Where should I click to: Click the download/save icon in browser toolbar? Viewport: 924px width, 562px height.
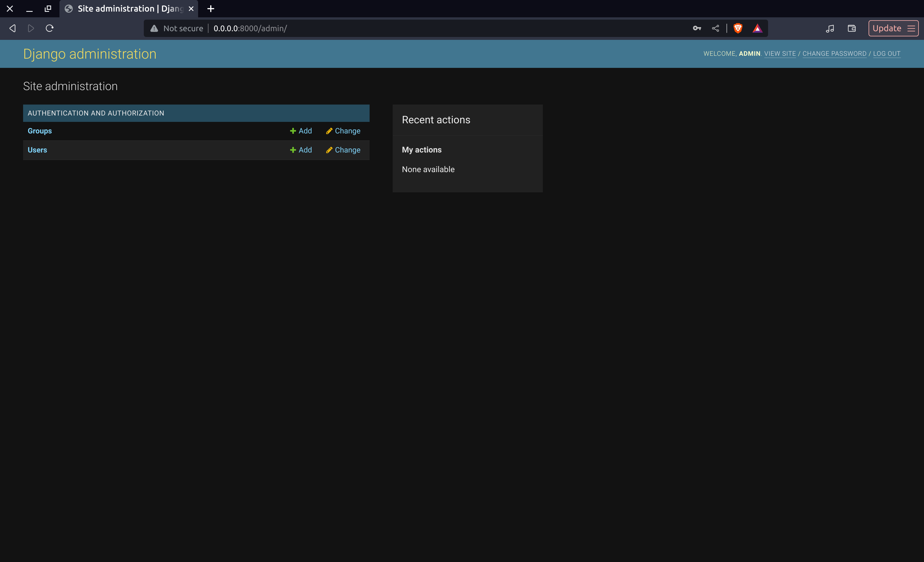(852, 28)
